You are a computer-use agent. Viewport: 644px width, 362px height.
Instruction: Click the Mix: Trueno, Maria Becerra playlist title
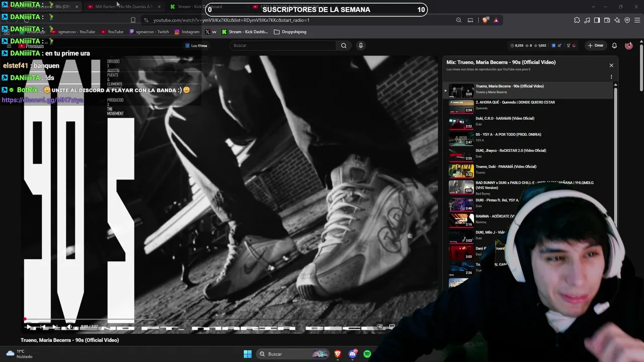[x=501, y=62]
